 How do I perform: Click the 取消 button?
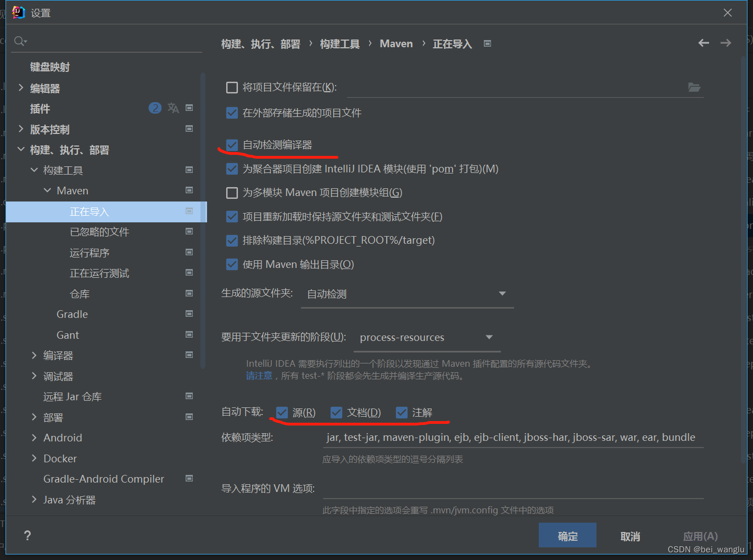630,535
